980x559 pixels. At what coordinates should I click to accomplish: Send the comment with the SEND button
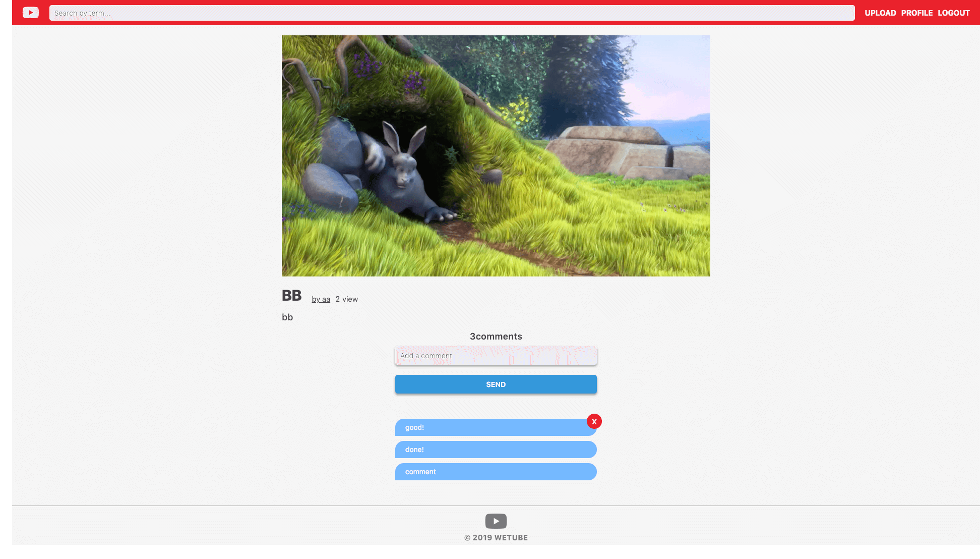pos(496,384)
